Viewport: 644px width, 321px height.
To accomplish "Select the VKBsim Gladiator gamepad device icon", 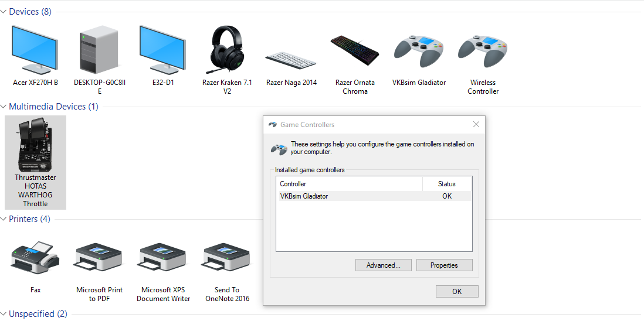I will pyautogui.click(x=419, y=51).
